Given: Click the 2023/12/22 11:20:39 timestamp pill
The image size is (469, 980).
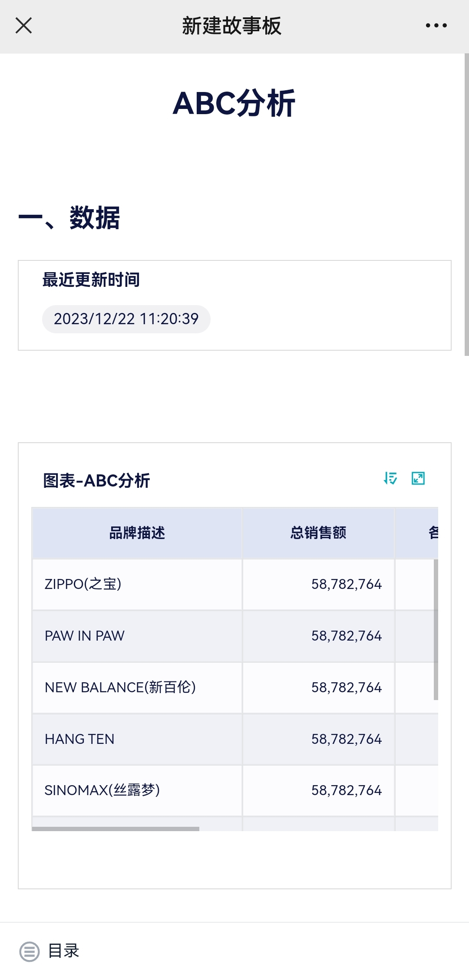Looking at the screenshot, I should 126,319.
